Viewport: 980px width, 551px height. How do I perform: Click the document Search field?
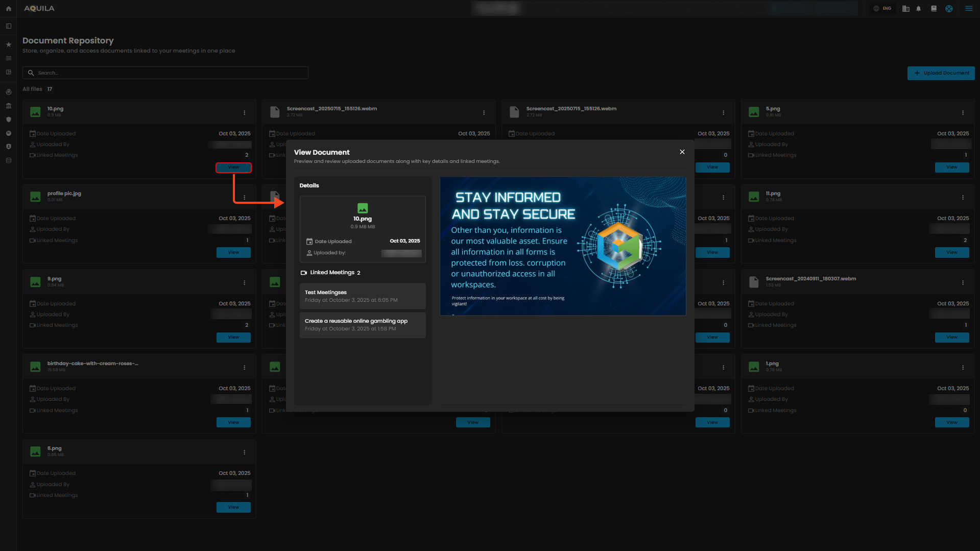click(x=165, y=73)
